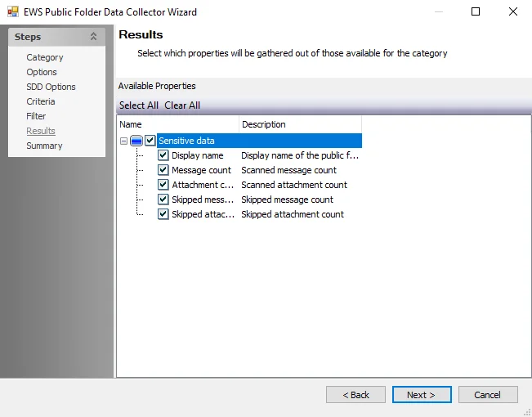Screen dimensions: 532x417
Task: Click 'Scanned message count' description text
Action: [288, 170]
